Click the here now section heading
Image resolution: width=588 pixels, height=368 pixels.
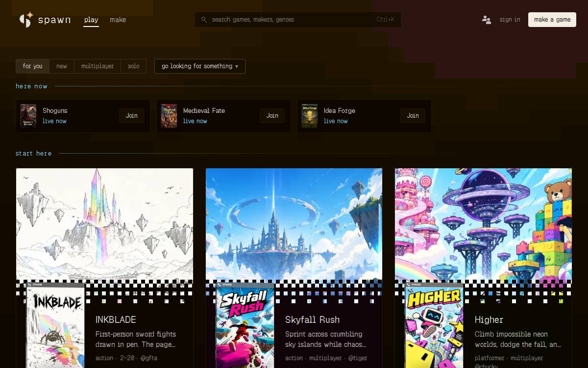31,86
